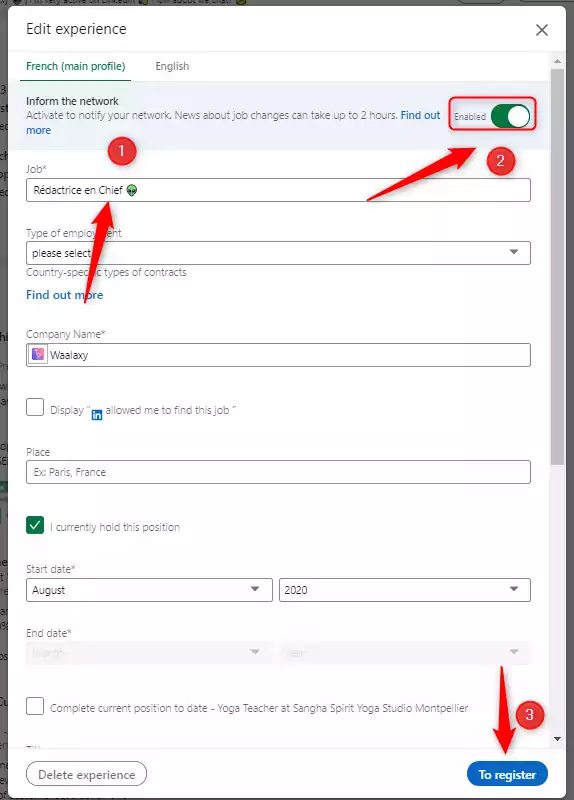Check the LinkedIn allowed me to find job box
The image size is (574, 800).
point(35,407)
